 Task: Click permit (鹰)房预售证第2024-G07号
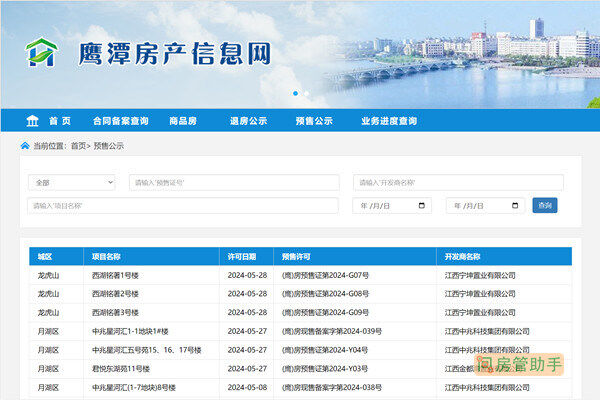(x=325, y=275)
